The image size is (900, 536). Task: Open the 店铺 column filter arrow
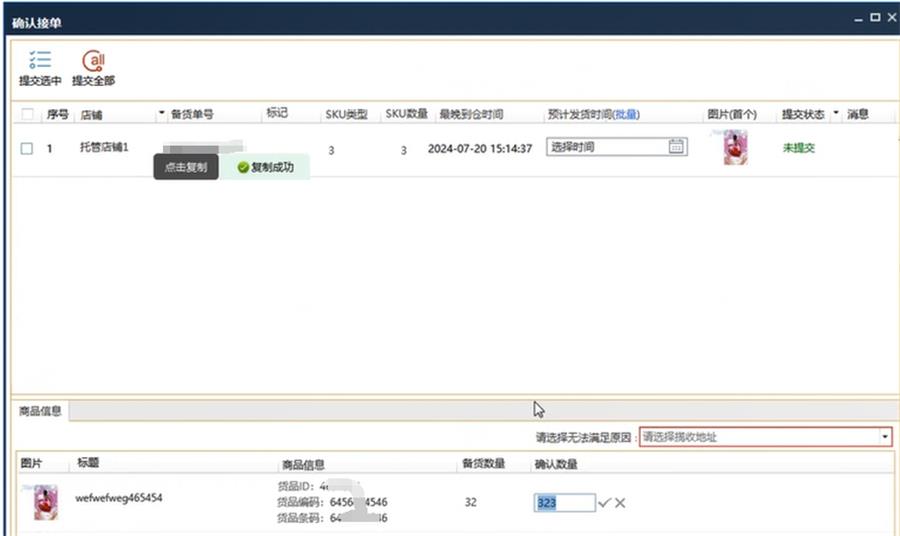pos(161,112)
